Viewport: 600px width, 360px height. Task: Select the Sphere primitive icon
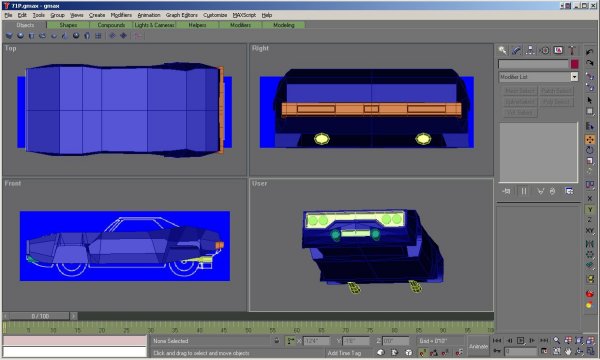[20, 36]
